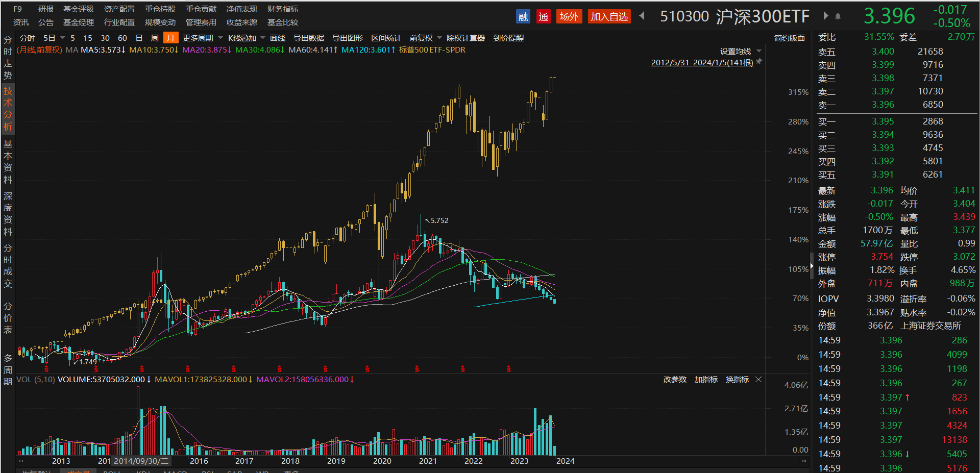Collapse the right quote panel handle

click(812, 265)
